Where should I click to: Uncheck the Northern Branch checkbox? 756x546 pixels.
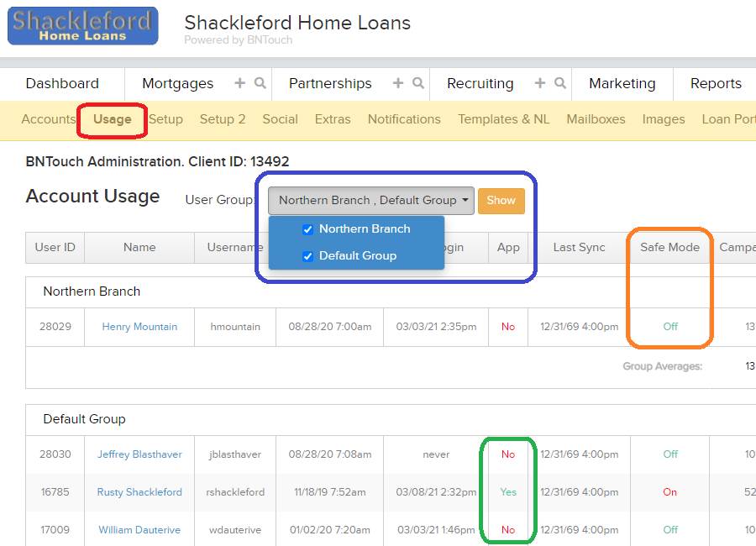pyautogui.click(x=307, y=229)
